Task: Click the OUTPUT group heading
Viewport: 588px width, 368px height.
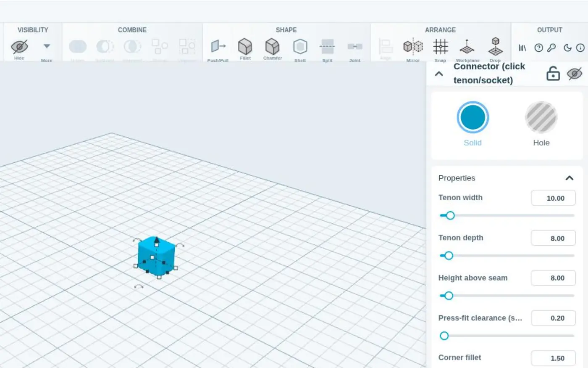Action: (549, 30)
